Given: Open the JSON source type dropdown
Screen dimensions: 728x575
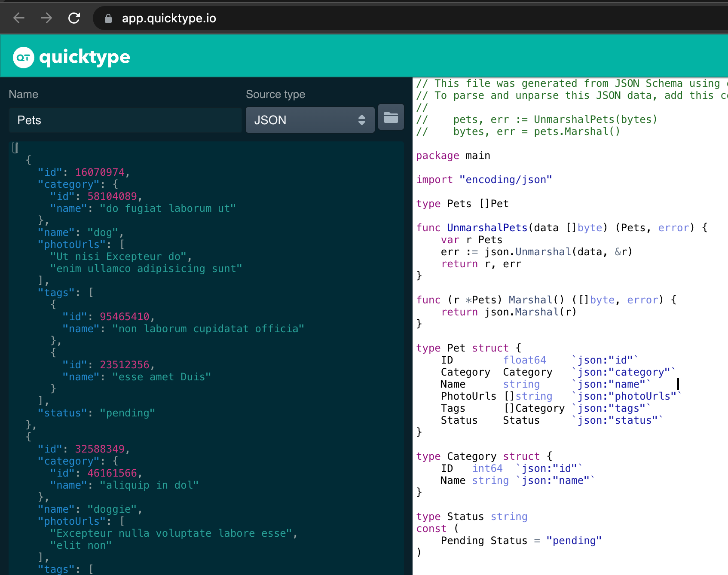Looking at the screenshot, I should (310, 120).
